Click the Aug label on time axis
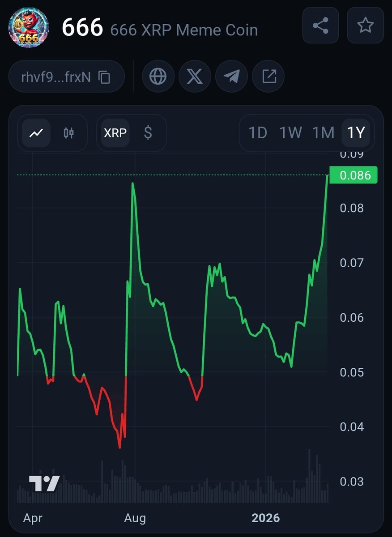This screenshot has height=537, width=392. (135, 518)
